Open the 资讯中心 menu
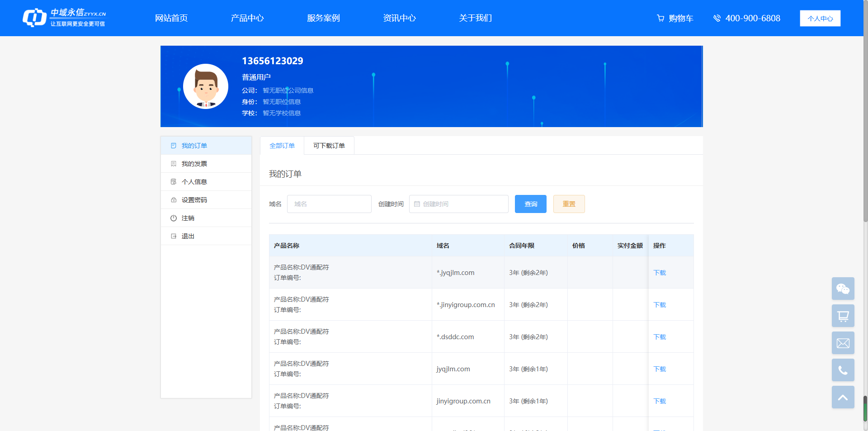 [x=399, y=18]
